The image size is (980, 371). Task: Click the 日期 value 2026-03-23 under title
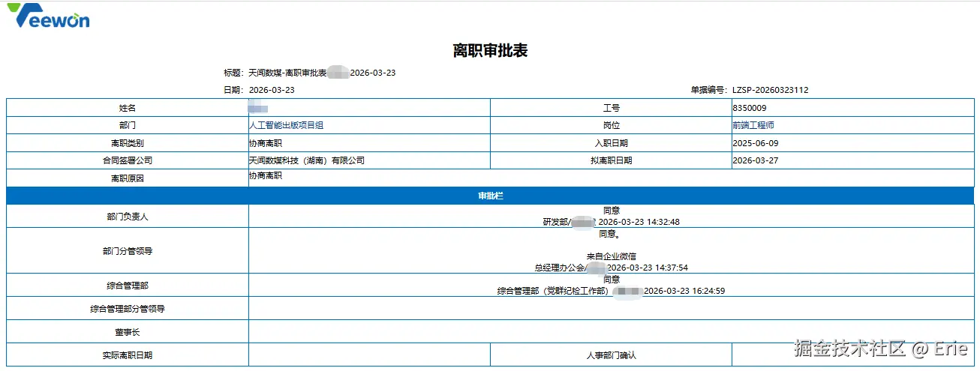(272, 90)
